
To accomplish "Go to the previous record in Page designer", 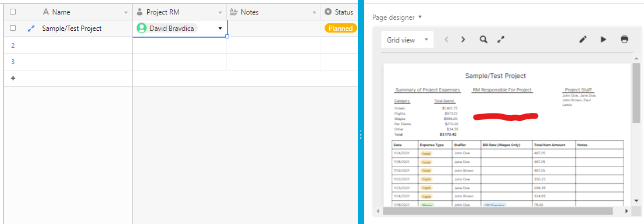I will [446, 40].
